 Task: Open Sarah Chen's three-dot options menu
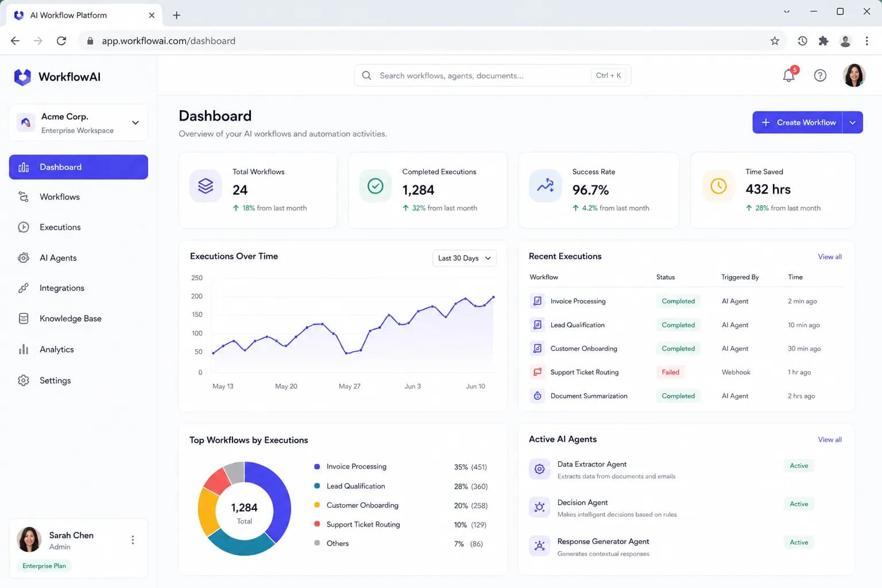[133, 540]
